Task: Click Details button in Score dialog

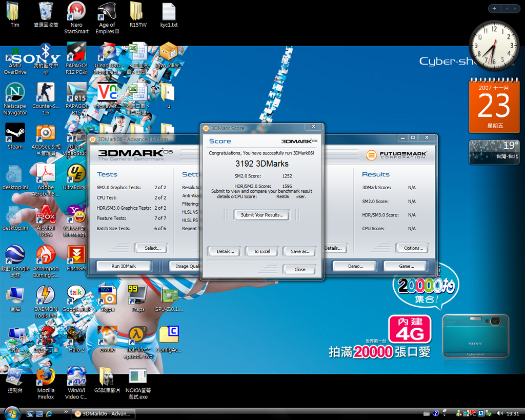Action: point(225,251)
